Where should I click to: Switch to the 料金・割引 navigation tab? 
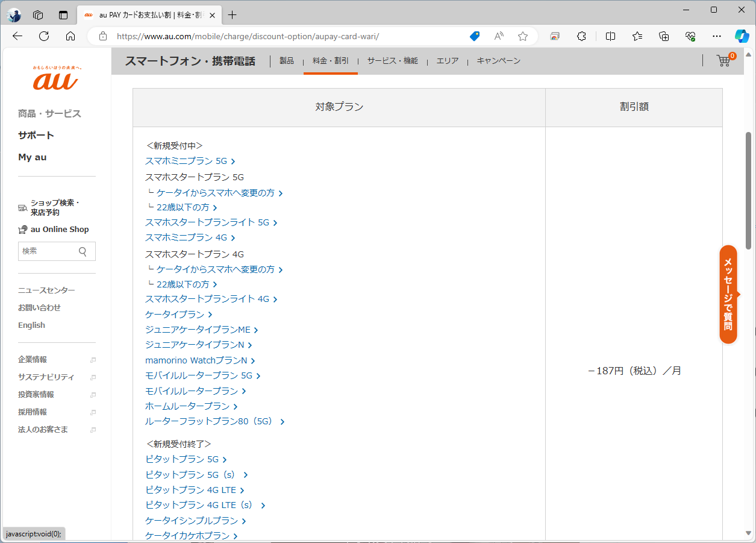click(x=330, y=60)
